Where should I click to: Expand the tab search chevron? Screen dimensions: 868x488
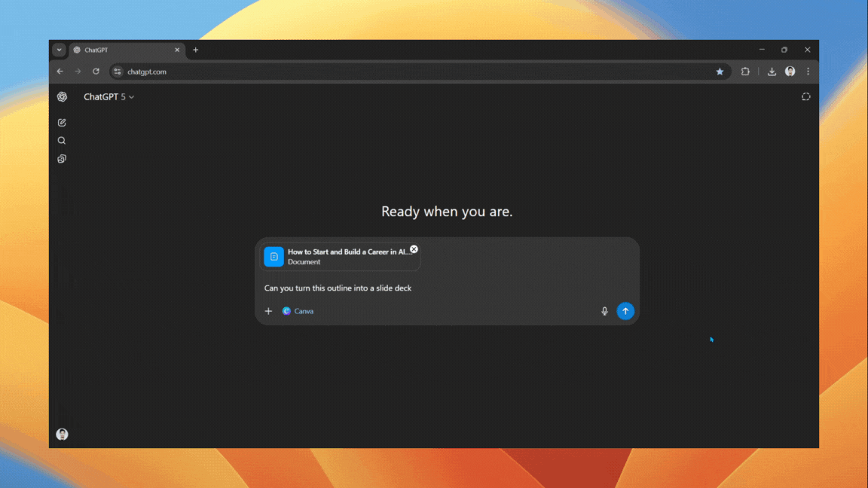(58, 50)
